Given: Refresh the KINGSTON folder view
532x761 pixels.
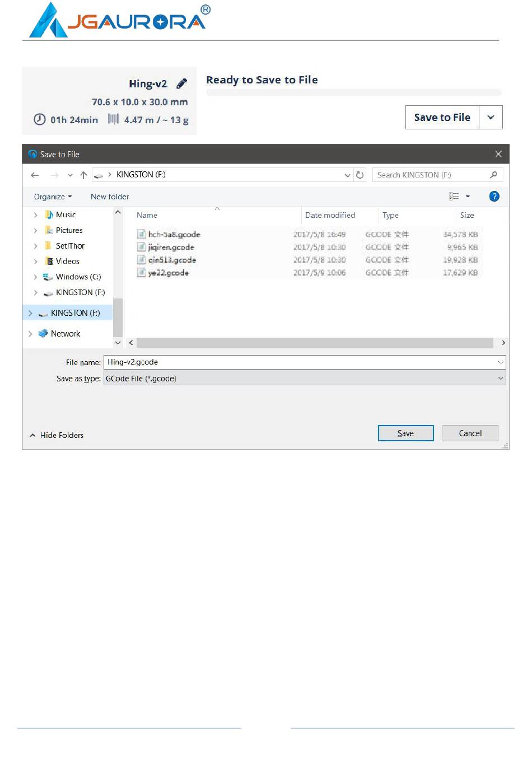Looking at the screenshot, I should click(x=360, y=175).
